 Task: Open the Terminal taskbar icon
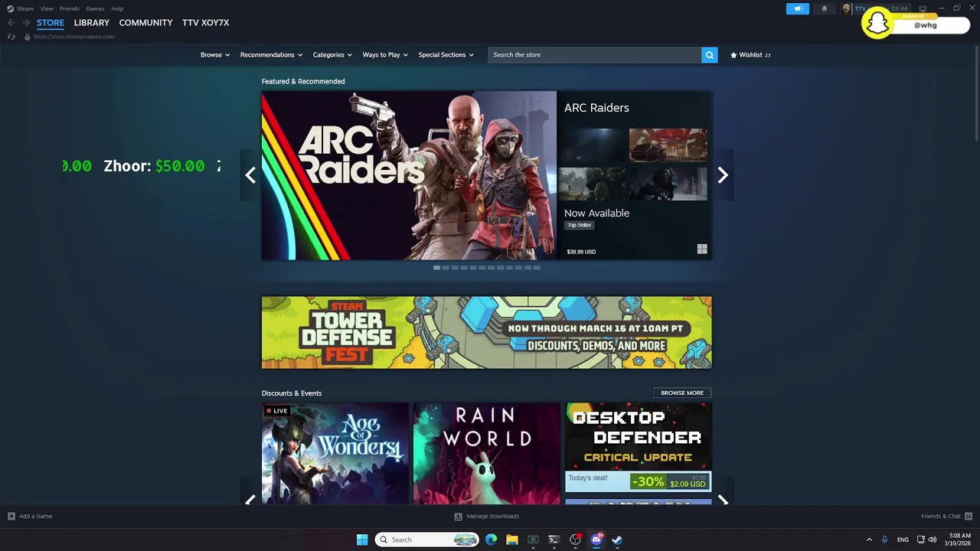pyautogui.click(x=554, y=540)
